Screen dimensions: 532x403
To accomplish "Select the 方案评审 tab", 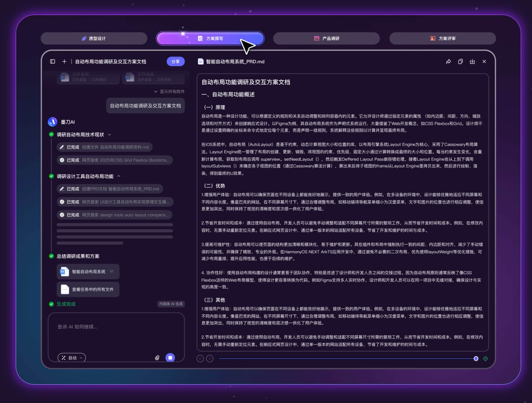I will 442,38.
